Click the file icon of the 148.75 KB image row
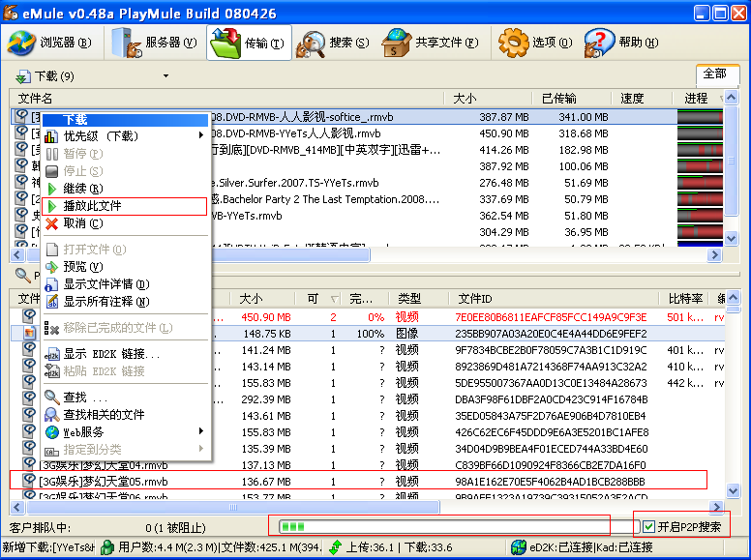Viewport: 751px width, 560px height. (30, 333)
